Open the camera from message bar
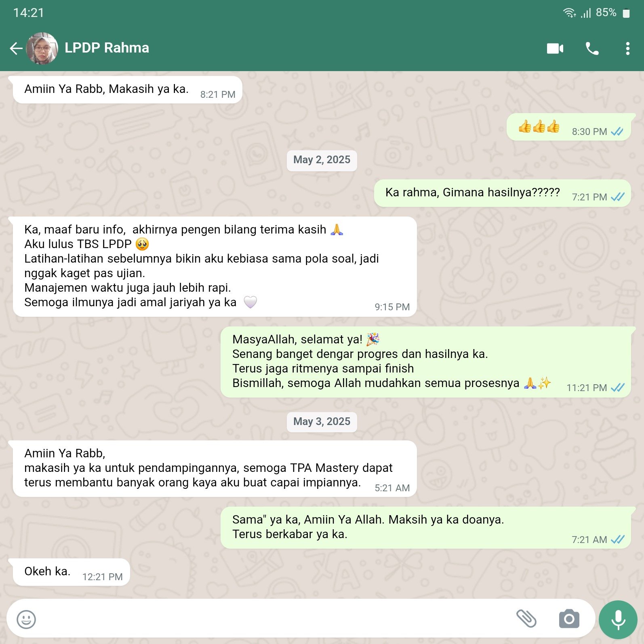 pyautogui.click(x=569, y=619)
